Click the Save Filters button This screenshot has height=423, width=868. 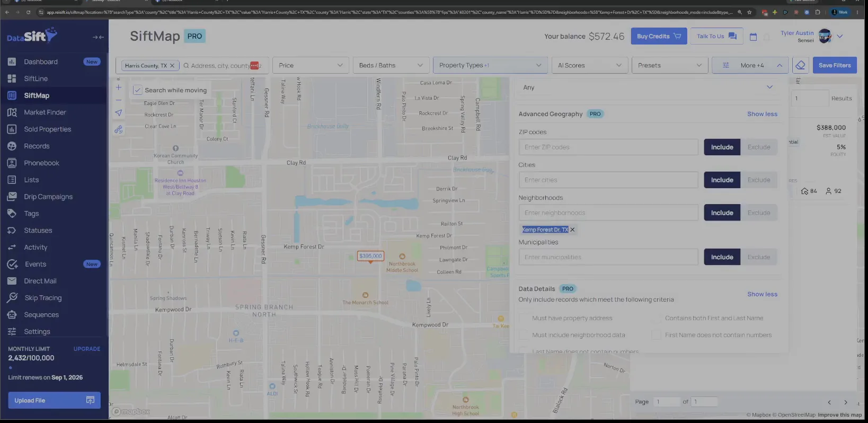point(835,65)
